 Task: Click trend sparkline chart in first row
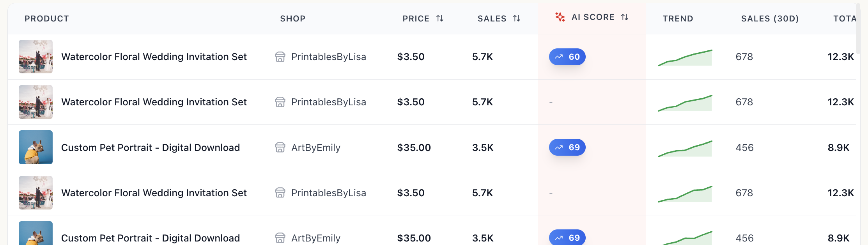click(685, 58)
